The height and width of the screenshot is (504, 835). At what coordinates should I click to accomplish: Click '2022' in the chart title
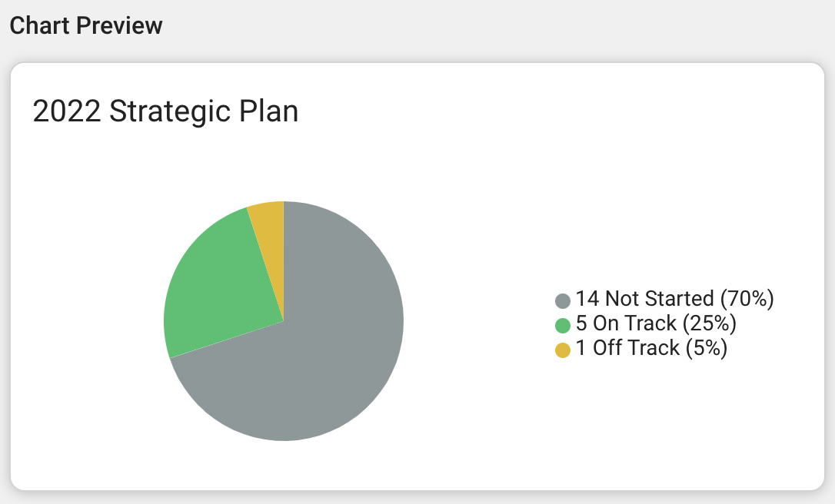tap(67, 111)
